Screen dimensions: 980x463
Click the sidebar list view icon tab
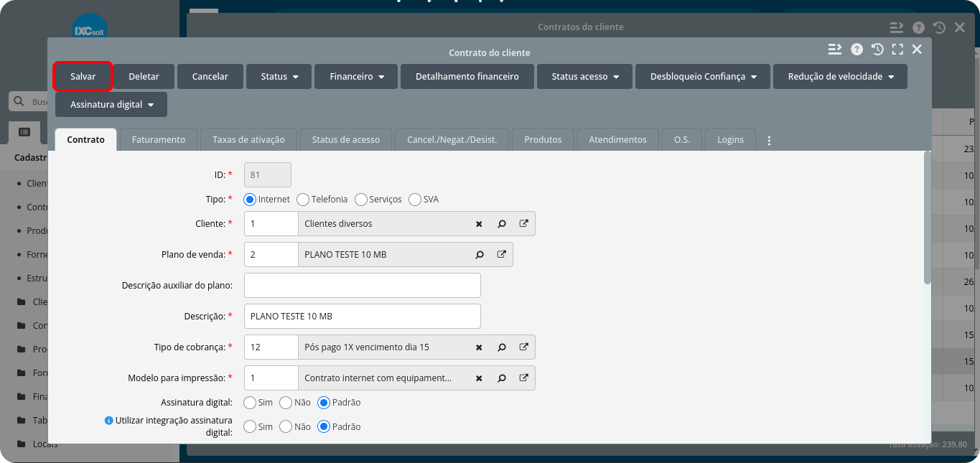pos(24,132)
